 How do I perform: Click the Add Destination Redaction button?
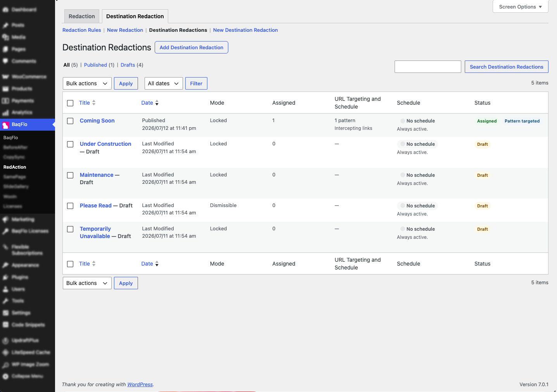[x=191, y=47]
